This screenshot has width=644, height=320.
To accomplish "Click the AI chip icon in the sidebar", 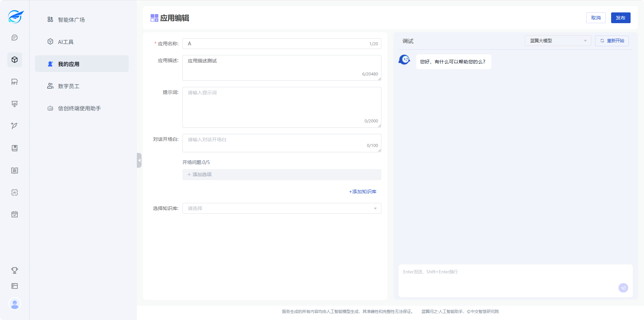I will click(14, 193).
